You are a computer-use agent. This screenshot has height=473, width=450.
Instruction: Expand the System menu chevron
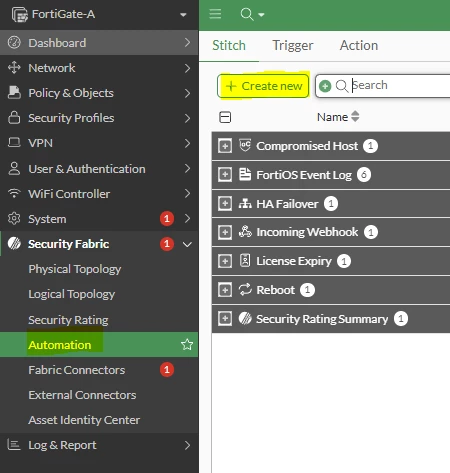(187, 219)
